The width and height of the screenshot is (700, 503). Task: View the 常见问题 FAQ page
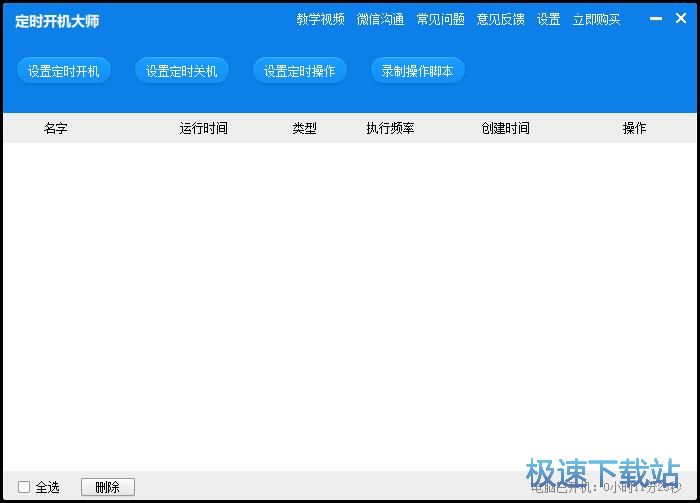(440, 19)
